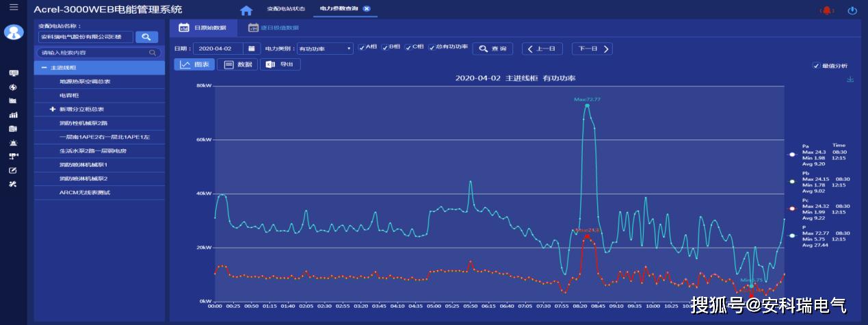Screen dimensions: 868x325
Task: Select 消防栓机械泵2路 in the tree
Action: 99,123
